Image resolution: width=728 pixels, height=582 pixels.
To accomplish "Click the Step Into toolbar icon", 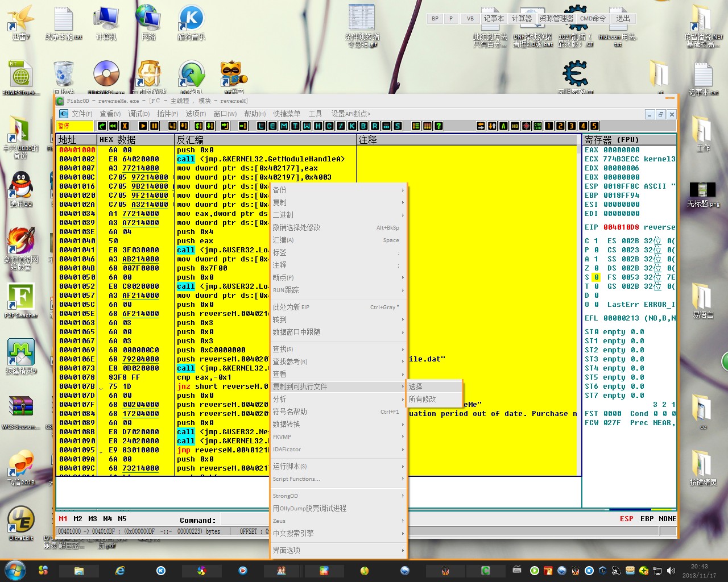I will coord(172,126).
